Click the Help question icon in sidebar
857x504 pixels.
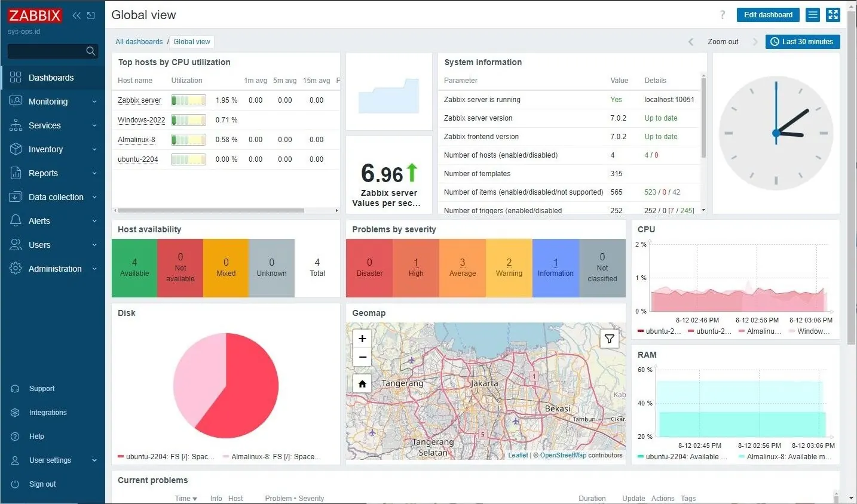point(16,437)
